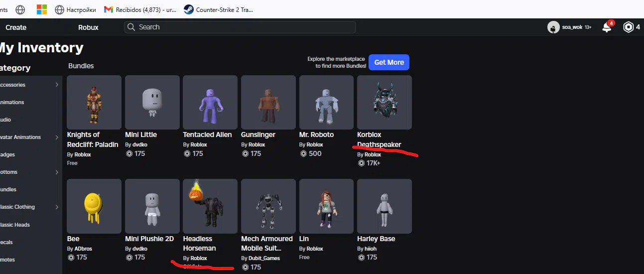The height and width of the screenshot is (274, 644).
Task: Open the Recibidos Gmail browser tab
Action: click(139, 9)
